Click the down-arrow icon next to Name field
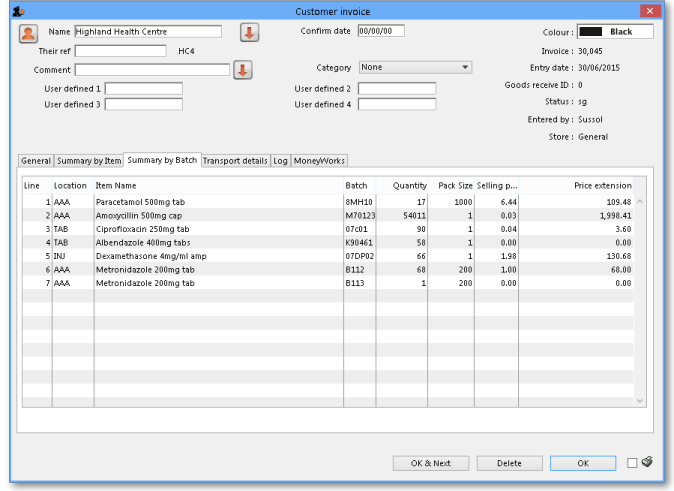Screen dimensions: 674x491 249,33
